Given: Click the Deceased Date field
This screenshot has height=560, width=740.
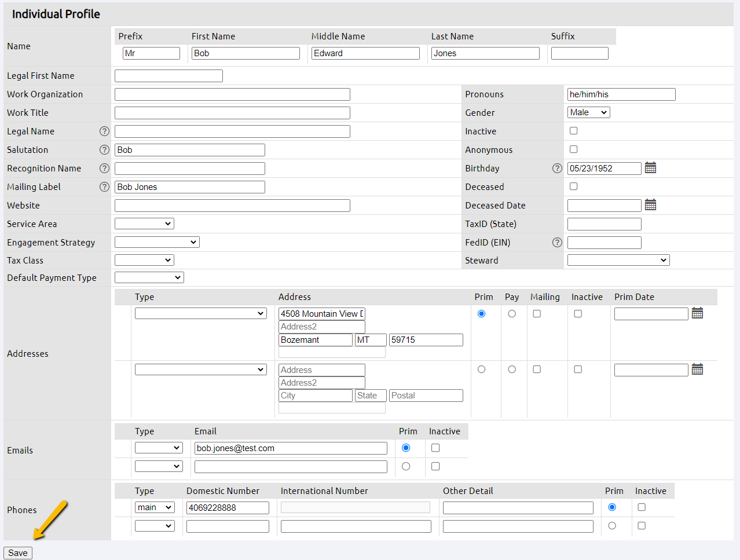Looking at the screenshot, I should (605, 206).
